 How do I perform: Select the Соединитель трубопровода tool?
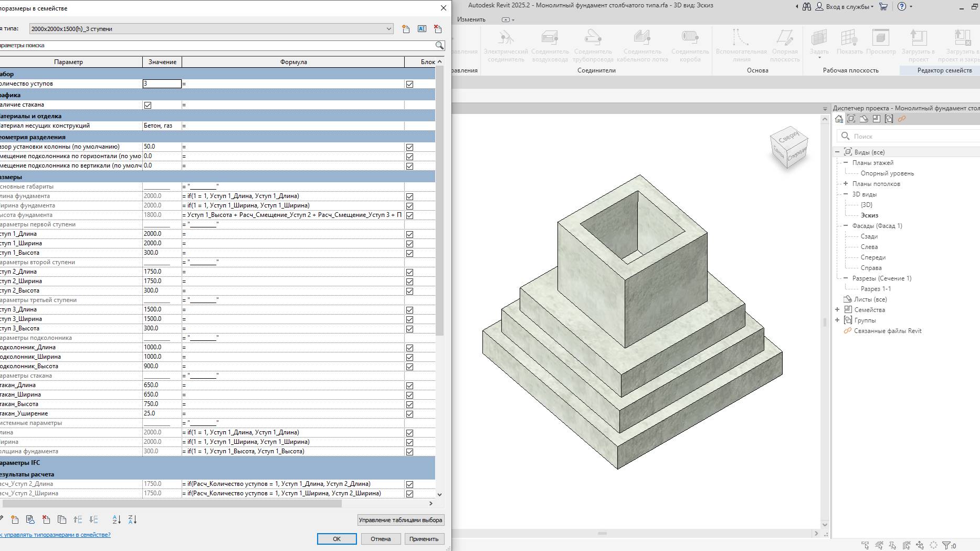(593, 45)
